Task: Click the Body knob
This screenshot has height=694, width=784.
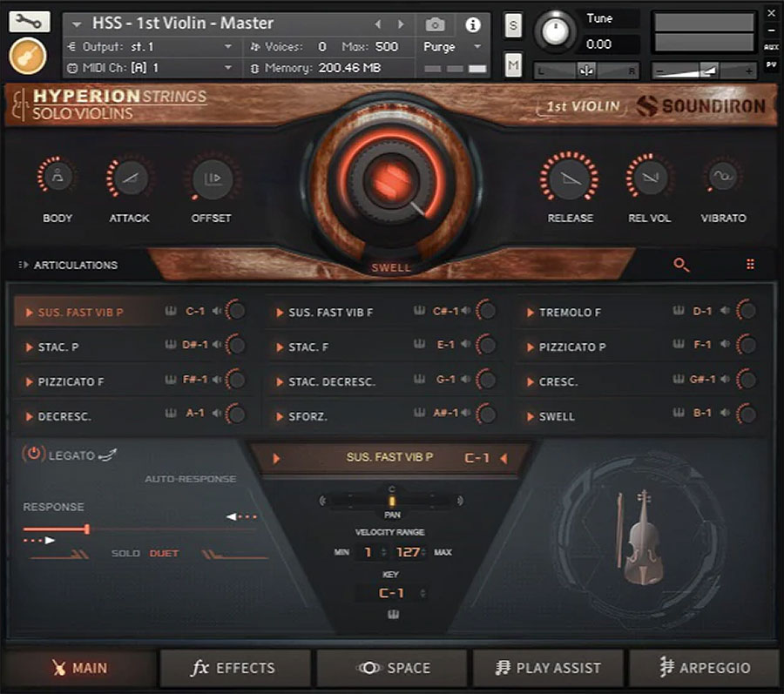Action: [57, 177]
